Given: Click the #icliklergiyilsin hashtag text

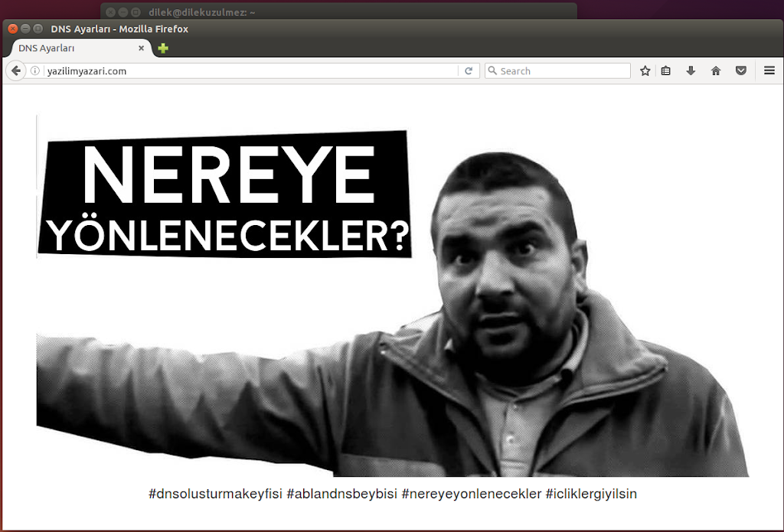Looking at the screenshot, I should click(x=591, y=494).
